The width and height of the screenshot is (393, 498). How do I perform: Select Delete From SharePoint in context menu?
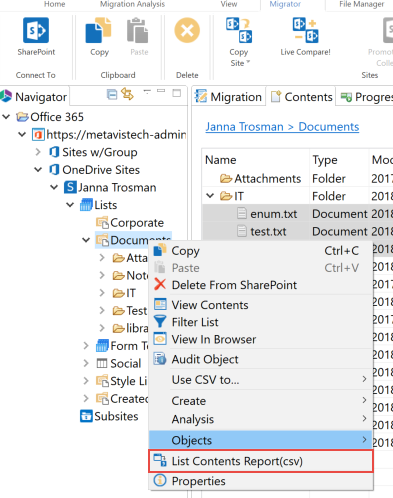tap(234, 285)
